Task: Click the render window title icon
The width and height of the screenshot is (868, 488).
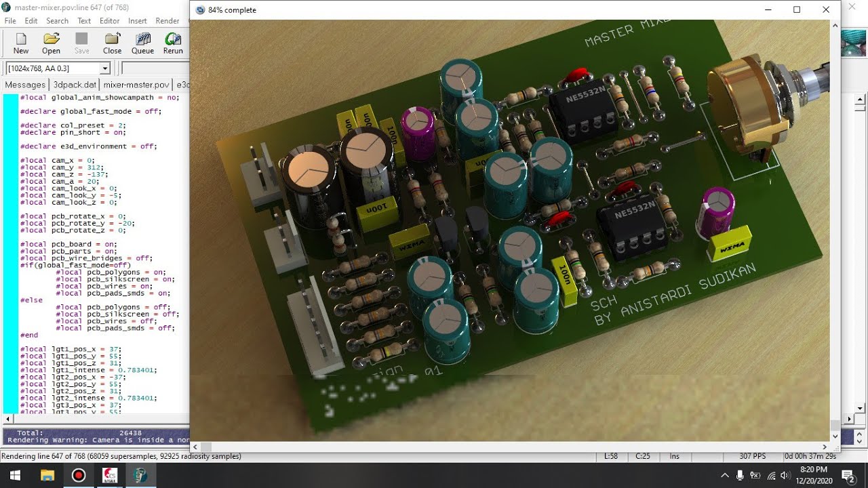Action: coord(200,10)
